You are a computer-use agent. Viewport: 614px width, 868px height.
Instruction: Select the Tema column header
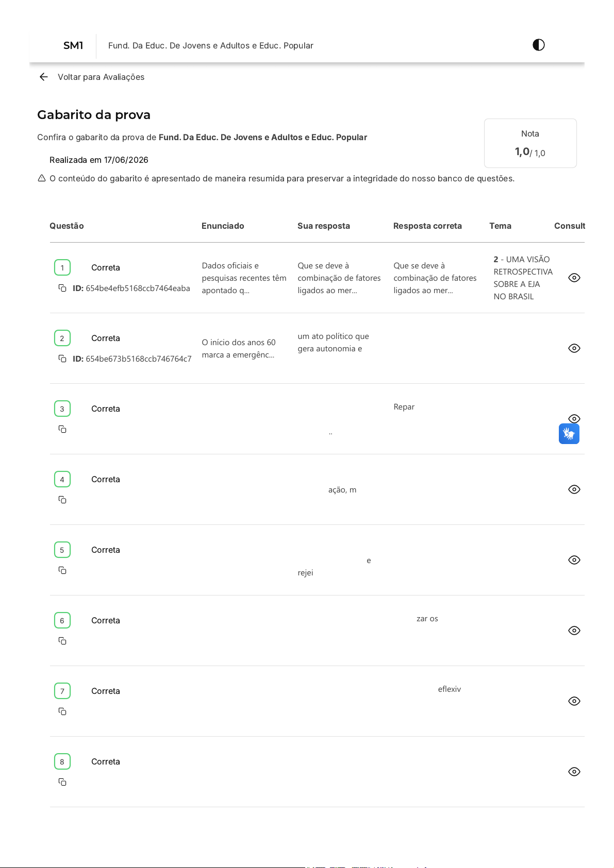tap(500, 226)
